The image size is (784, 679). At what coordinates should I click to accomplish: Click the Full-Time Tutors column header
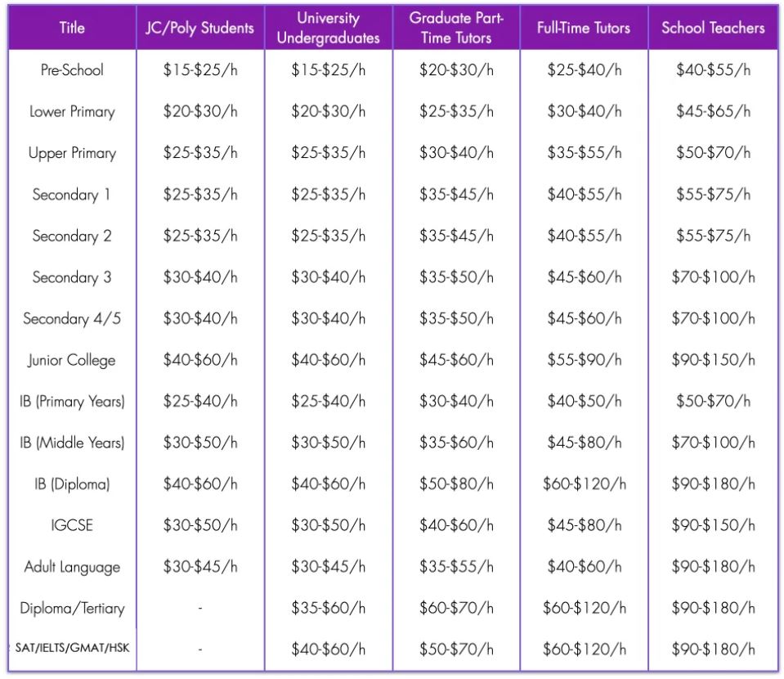click(584, 28)
